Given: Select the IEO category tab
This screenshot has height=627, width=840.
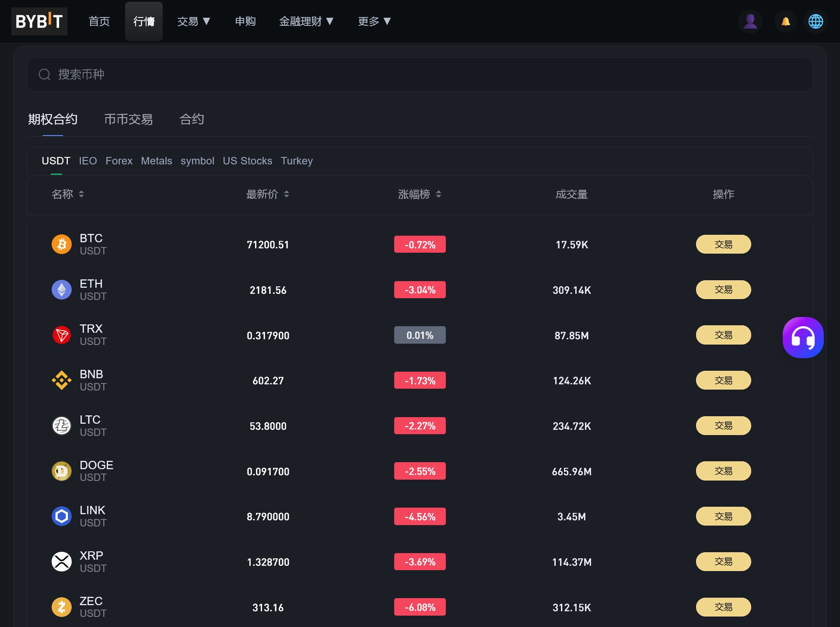Looking at the screenshot, I should pos(88,161).
